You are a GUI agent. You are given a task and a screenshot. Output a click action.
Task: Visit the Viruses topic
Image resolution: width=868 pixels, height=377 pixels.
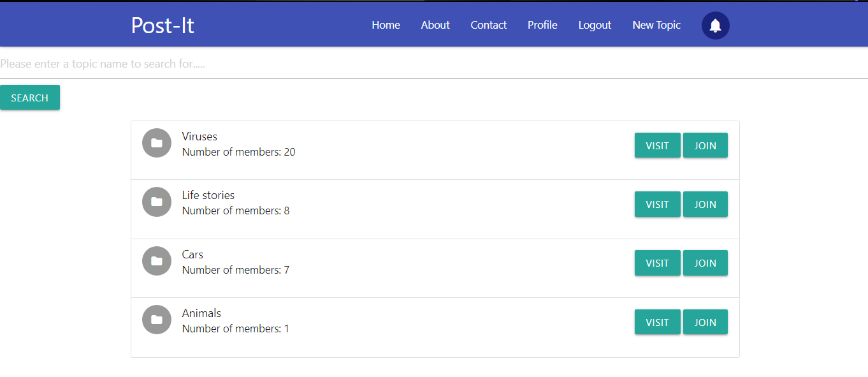(658, 145)
